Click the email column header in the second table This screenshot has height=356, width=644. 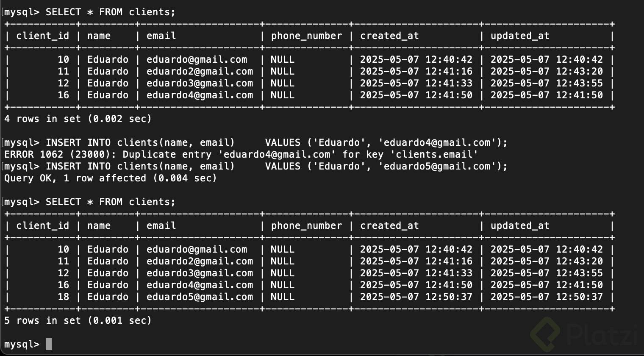(x=161, y=225)
